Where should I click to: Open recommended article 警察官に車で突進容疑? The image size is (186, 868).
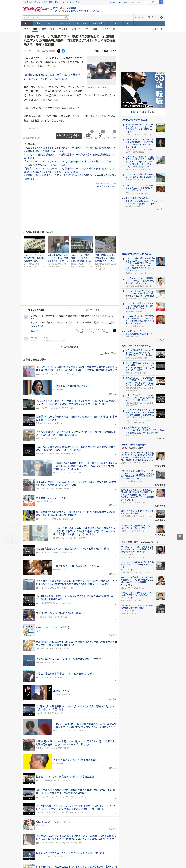pos(68,659)
